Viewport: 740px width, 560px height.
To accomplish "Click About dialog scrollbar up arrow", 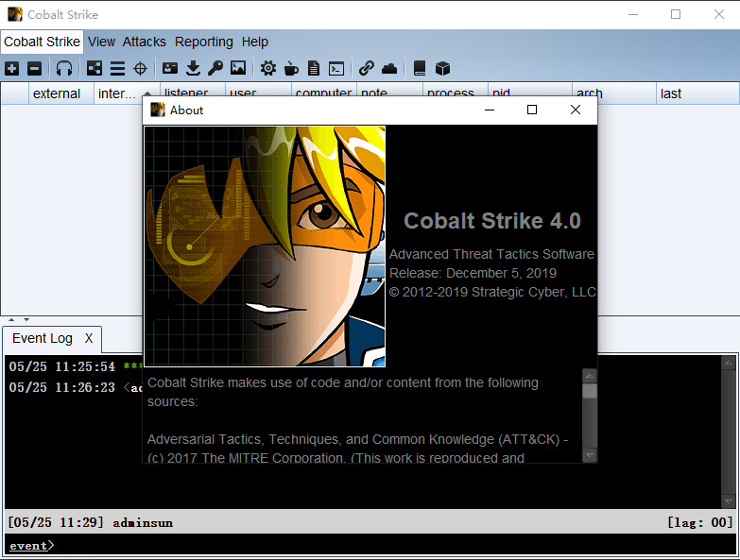I will coord(590,376).
